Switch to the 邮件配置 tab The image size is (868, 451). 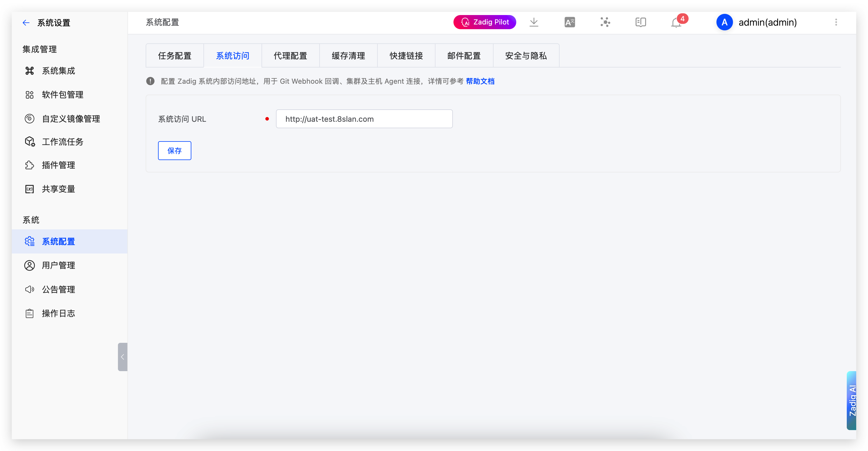pos(464,55)
